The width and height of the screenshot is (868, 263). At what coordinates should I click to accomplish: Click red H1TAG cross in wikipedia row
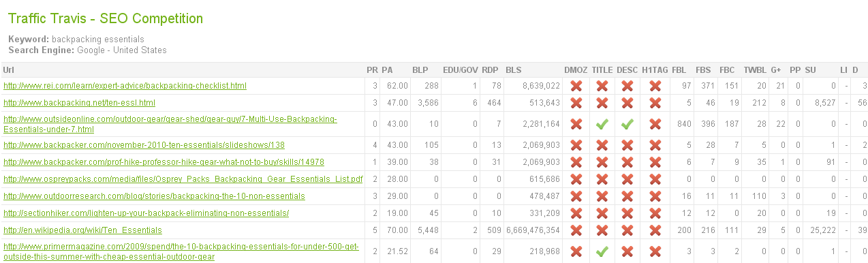[x=655, y=230]
